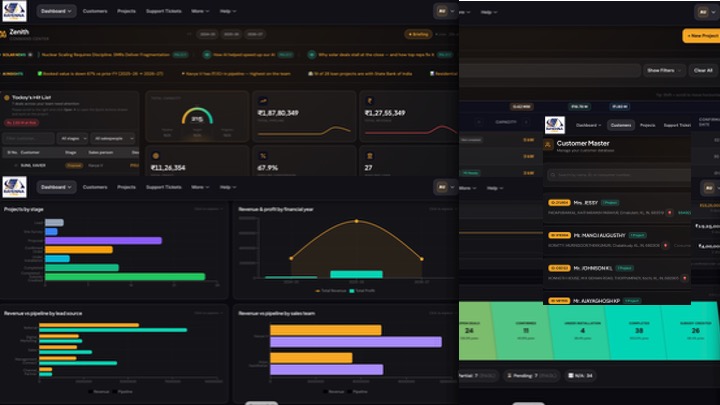Open Customers in the charts dashboard navbar
Screen dimensions: 720x405
pos(95,187)
